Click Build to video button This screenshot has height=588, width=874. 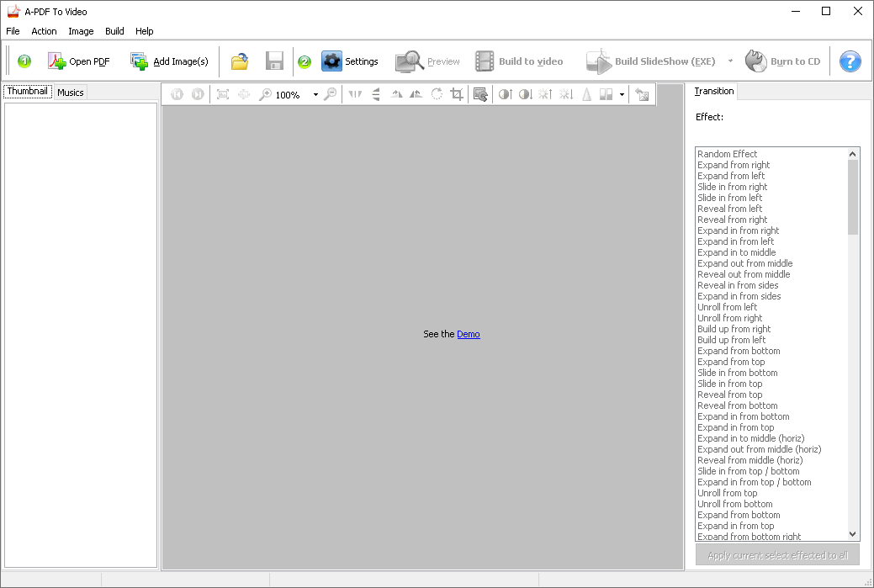coord(519,61)
